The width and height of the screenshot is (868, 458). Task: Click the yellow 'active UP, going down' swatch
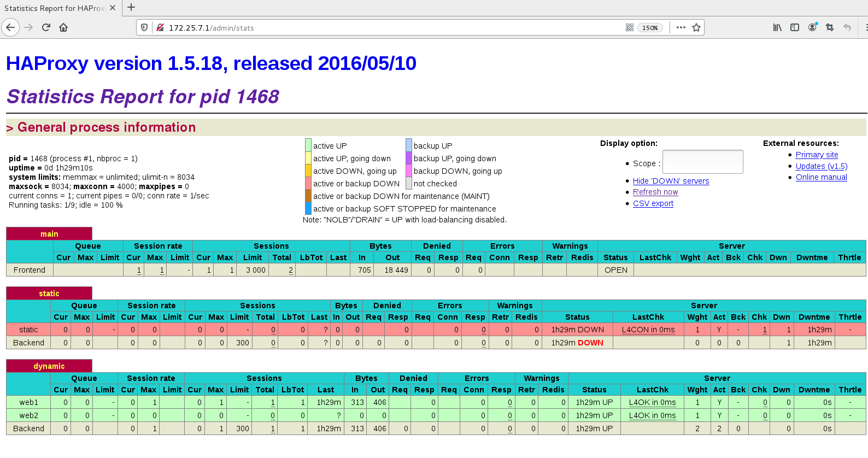pos(308,158)
